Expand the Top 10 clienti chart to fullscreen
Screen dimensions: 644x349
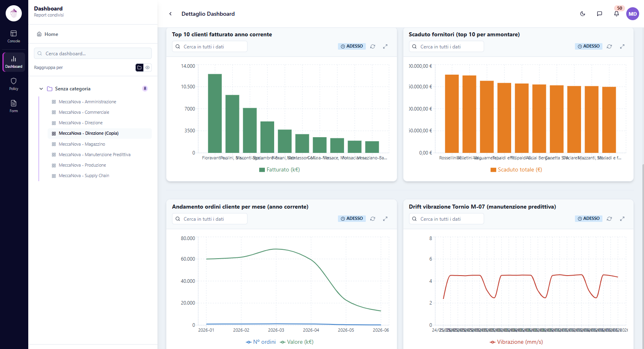[385, 46]
